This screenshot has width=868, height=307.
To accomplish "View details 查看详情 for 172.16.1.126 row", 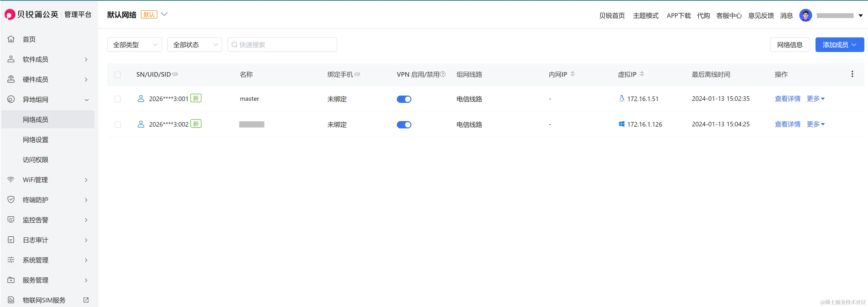I will (x=787, y=124).
